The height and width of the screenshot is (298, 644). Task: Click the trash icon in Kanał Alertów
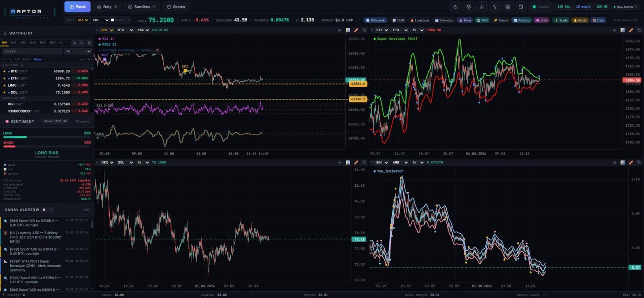click(x=44, y=210)
